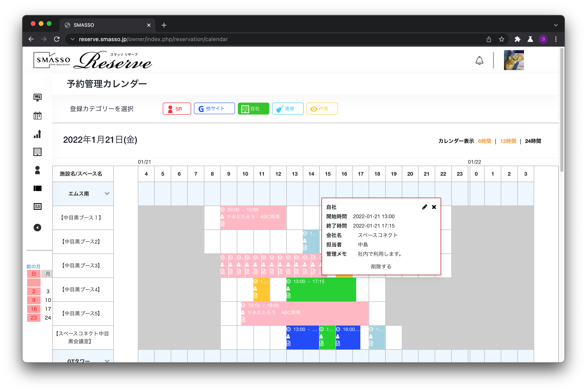Viewport: 587px width, 392px height.
Task: Close the 自社 reservation detail popup
Action: (x=434, y=207)
